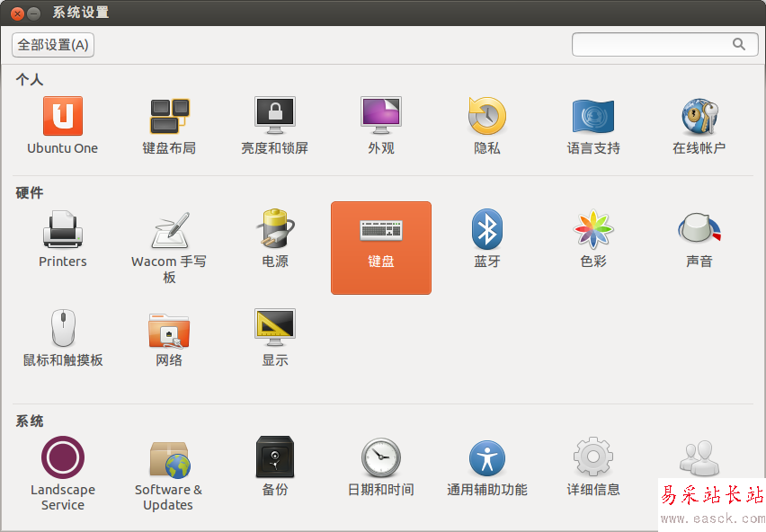Click the 全部设置(A) button
766x532 pixels.
click(53, 45)
